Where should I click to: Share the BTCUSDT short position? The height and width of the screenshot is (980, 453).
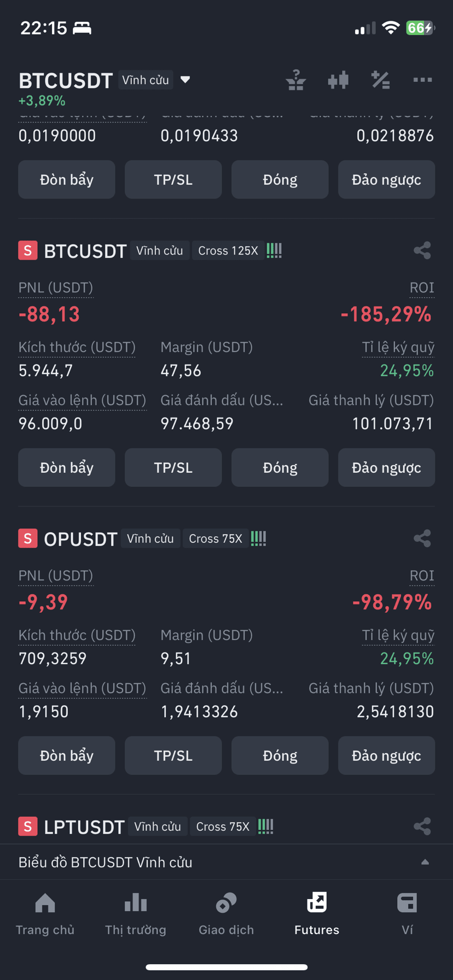(x=422, y=250)
